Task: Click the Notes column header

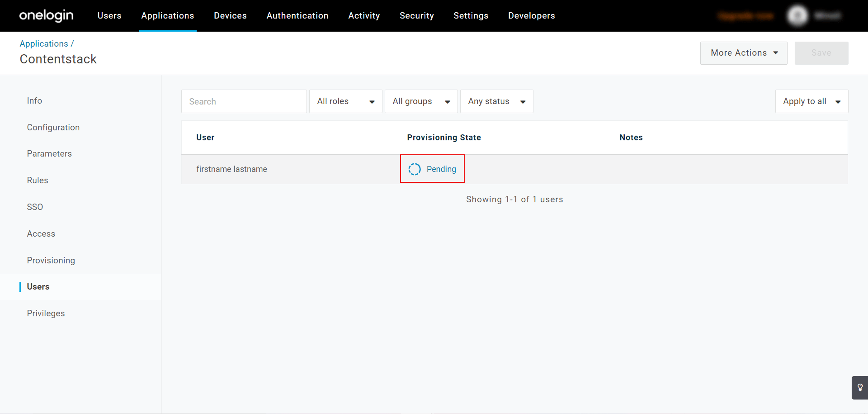Action: tap(631, 137)
